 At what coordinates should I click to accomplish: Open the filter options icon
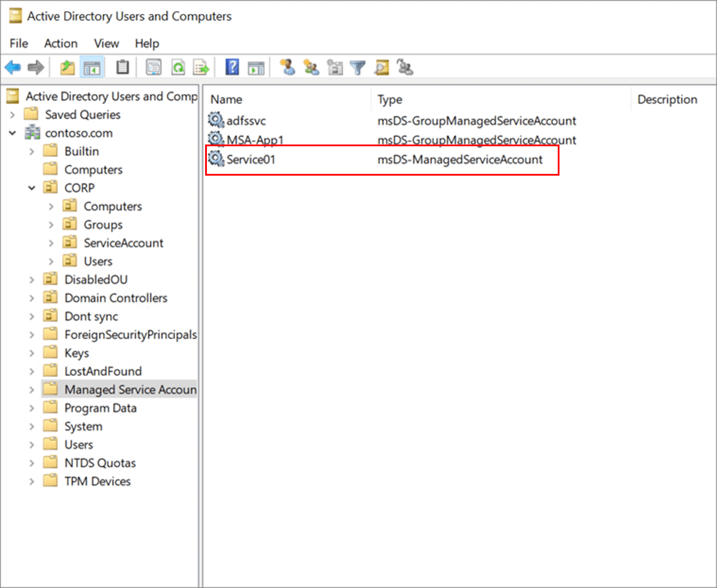357,67
